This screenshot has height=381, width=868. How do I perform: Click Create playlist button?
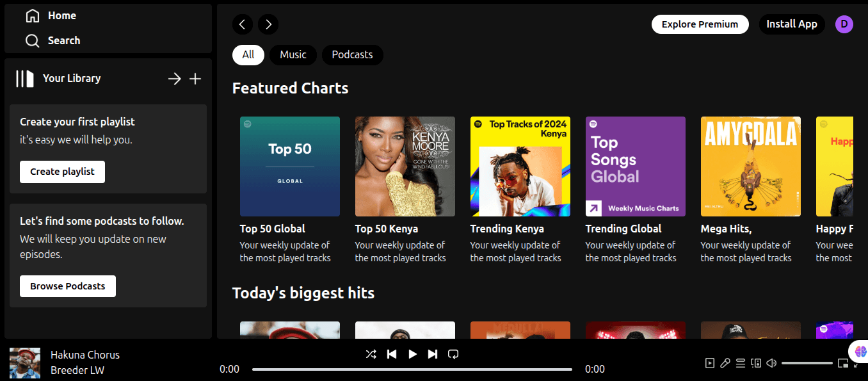pyautogui.click(x=62, y=172)
